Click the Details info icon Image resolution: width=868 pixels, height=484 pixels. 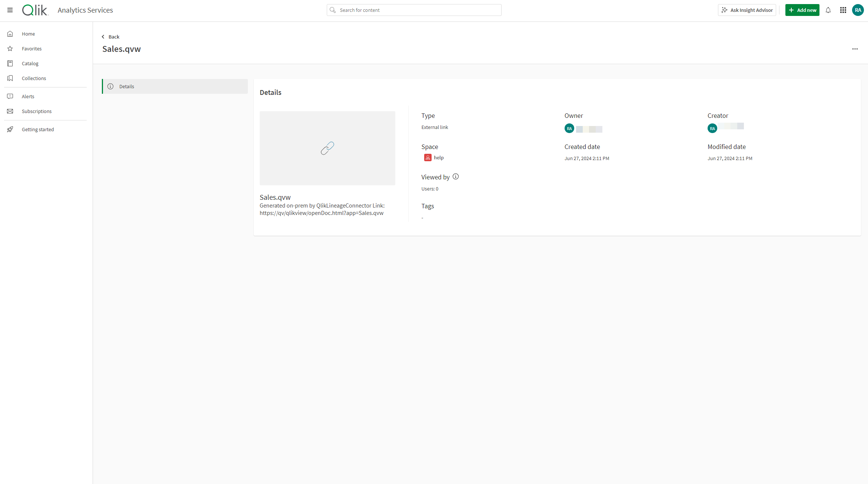click(111, 86)
